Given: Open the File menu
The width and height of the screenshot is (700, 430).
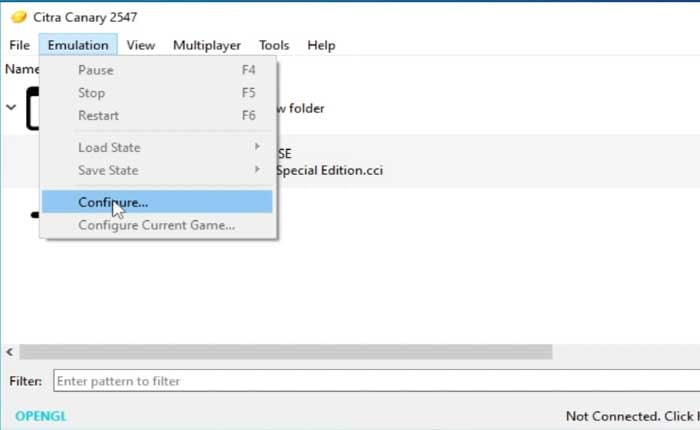Looking at the screenshot, I should pyautogui.click(x=19, y=45).
